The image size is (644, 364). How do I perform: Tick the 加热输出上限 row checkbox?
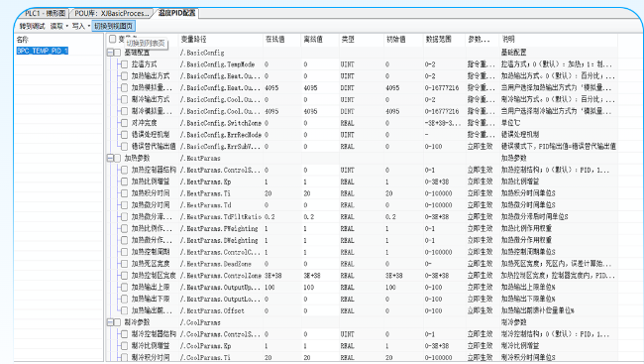125,287
